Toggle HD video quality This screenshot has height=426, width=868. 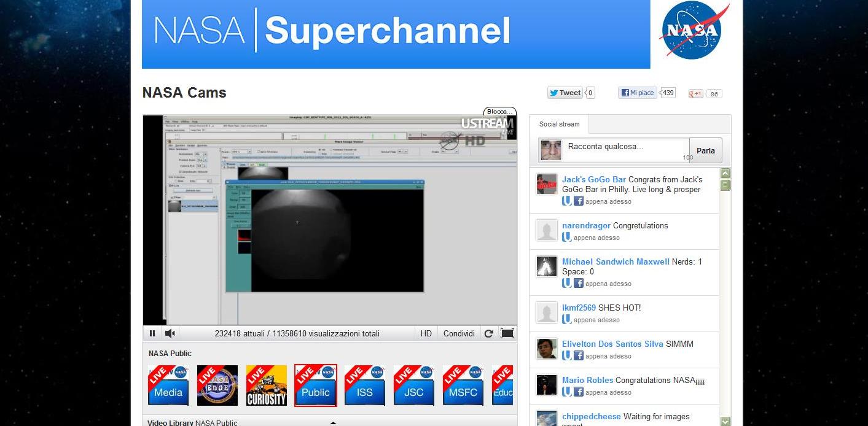click(x=426, y=333)
